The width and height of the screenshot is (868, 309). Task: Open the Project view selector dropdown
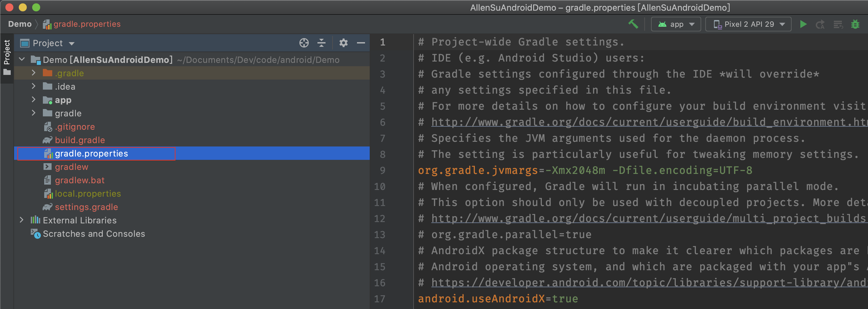click(48, 43)
